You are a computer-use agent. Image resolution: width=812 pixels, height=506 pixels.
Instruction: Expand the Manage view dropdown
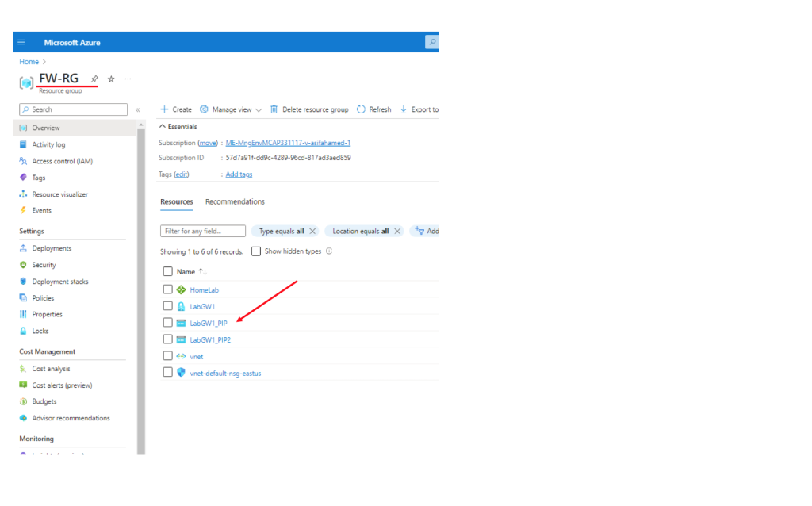click(x=231, y=109)
